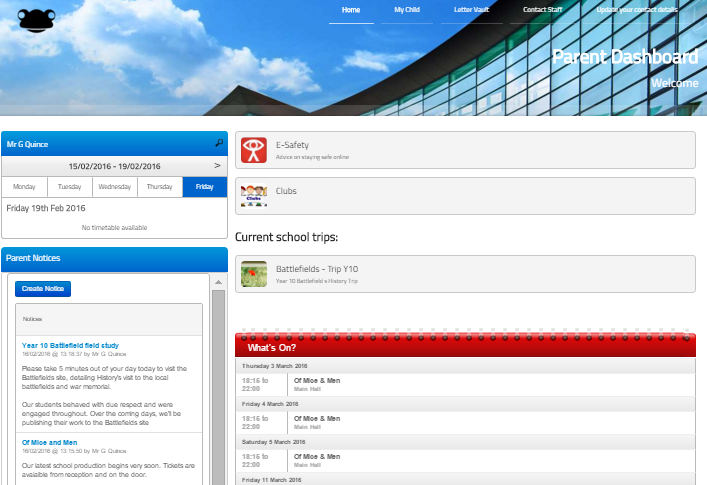The height and width of the screenshot is (485, 707).
Task: Click Advice on staying safe online text
Action: [x=312, y=157]
